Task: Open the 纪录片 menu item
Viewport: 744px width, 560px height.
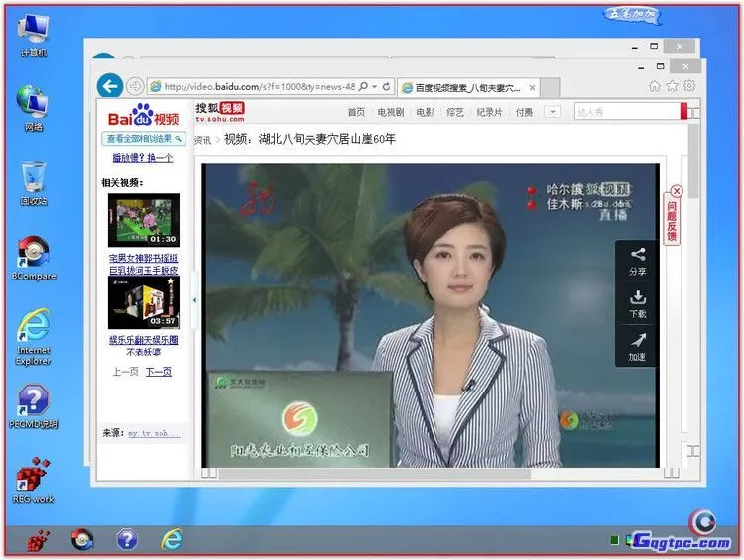Action: pos(489,112)
